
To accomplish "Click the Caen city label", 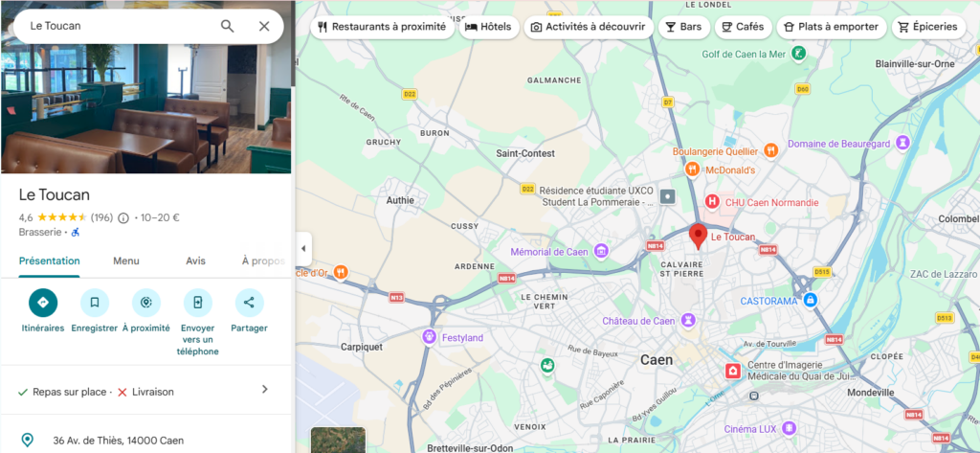I will (657, 360).
